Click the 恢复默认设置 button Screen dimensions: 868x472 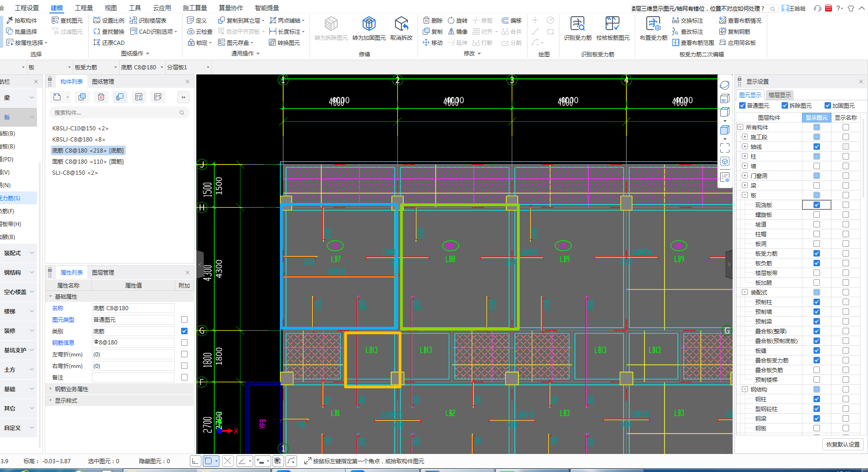click(x=843, y=444)
